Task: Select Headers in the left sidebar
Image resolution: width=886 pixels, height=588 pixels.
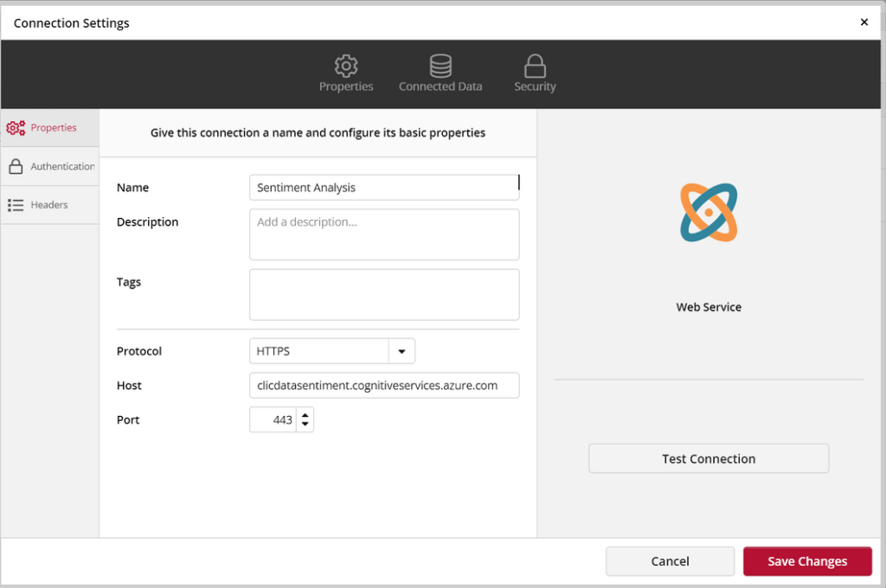Action: point(49,204)
